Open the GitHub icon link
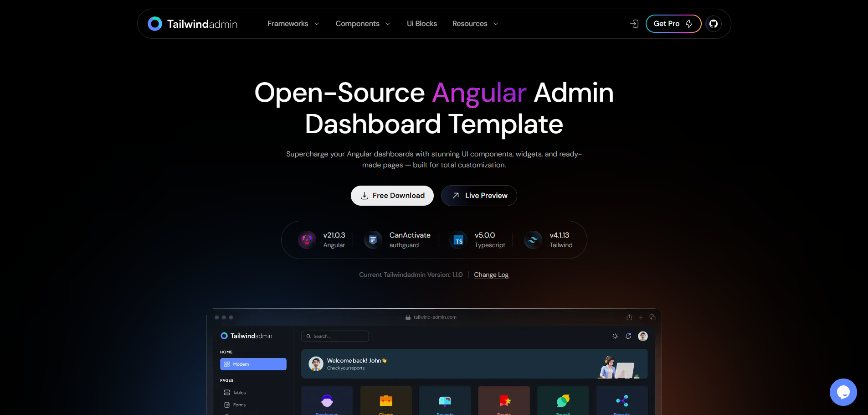This screenshot has width=868, height=415. (714, 24)
